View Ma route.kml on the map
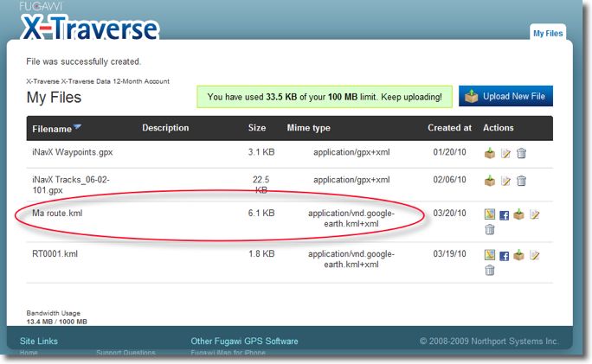Viewport: 592px width, 364px height. 490,214
